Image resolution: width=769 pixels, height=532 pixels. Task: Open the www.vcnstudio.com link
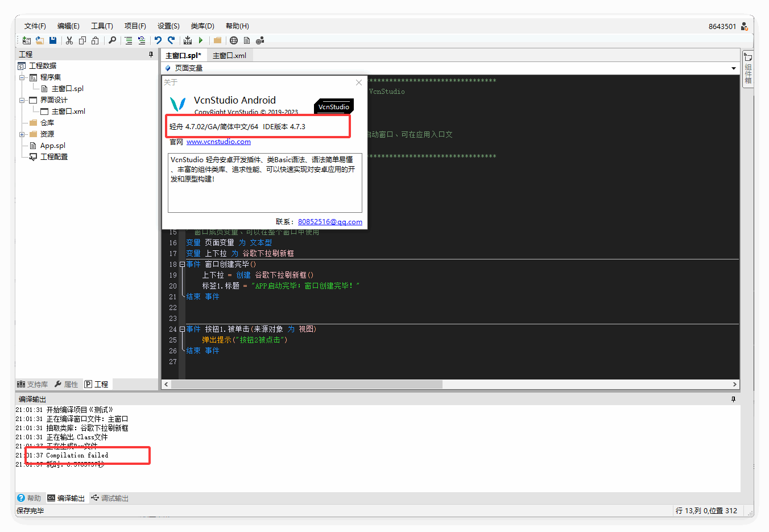(218, 142)
